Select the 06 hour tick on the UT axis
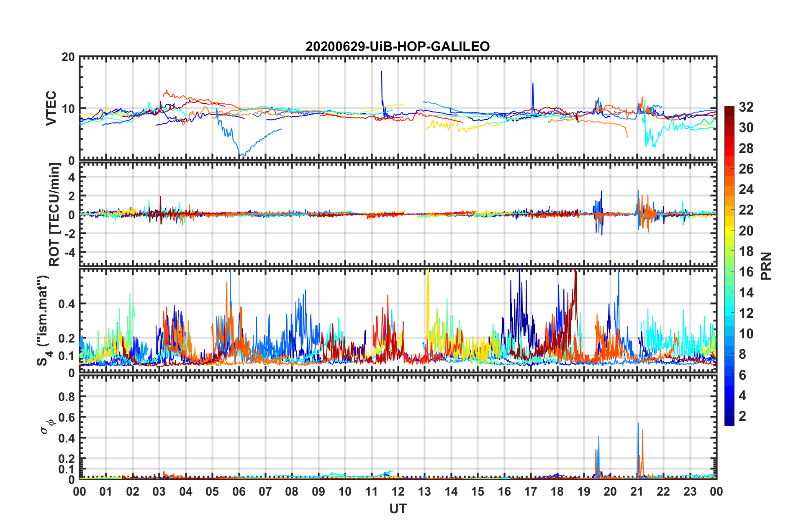The height and width of the screenshot is (532, 796). pos(239,491)
